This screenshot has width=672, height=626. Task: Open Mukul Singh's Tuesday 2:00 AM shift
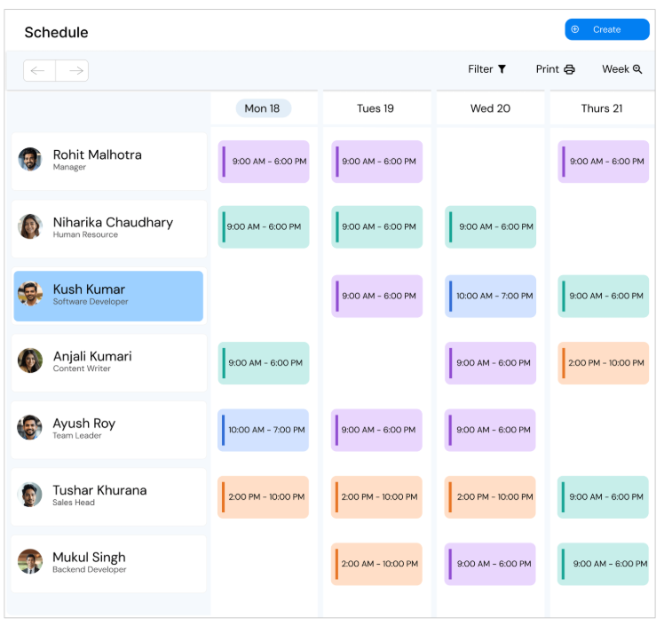[x=377, y=564]
